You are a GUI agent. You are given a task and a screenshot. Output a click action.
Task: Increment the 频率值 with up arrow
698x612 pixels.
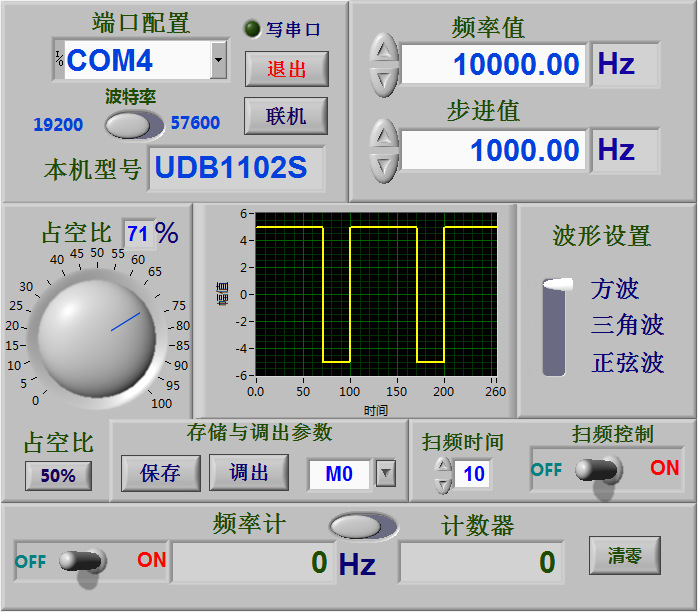point(384,50)
